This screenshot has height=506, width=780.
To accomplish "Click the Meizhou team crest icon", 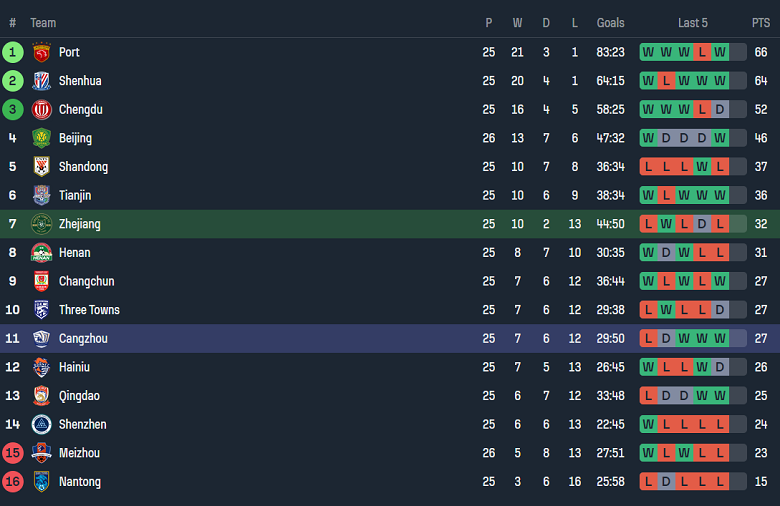I will (x=41, y=453).
